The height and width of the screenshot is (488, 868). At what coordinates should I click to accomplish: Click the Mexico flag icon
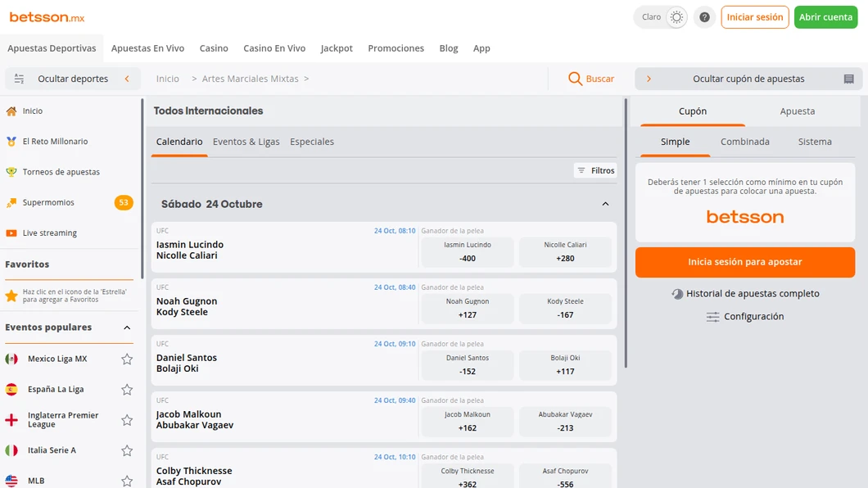pos(11,359)
